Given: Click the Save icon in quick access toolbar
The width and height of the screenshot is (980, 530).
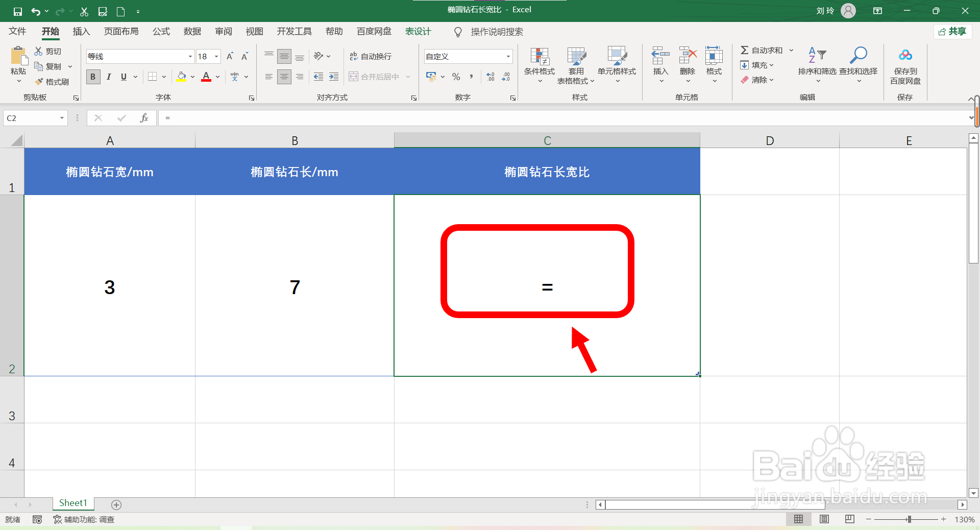Looking at the screenshot, I should point(17,11).
